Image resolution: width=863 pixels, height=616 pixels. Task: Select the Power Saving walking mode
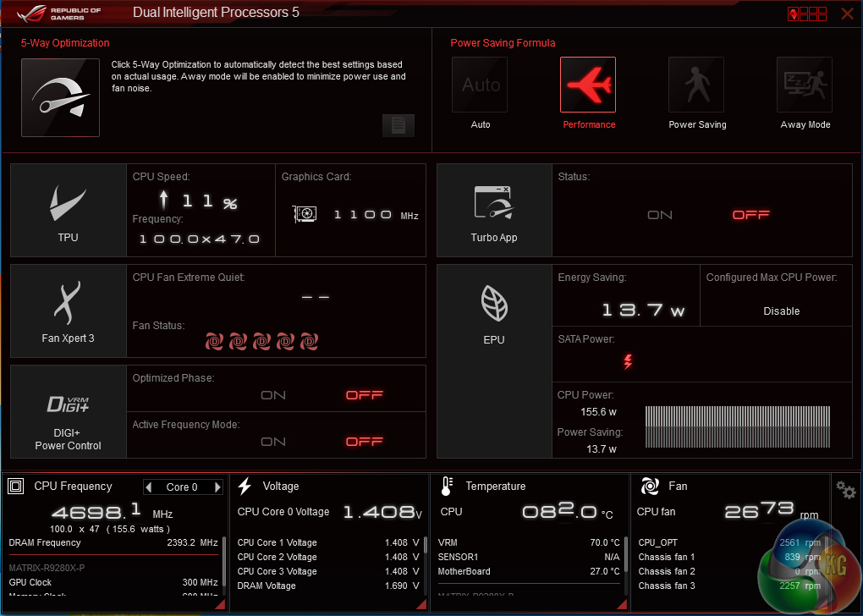point(696,85)
